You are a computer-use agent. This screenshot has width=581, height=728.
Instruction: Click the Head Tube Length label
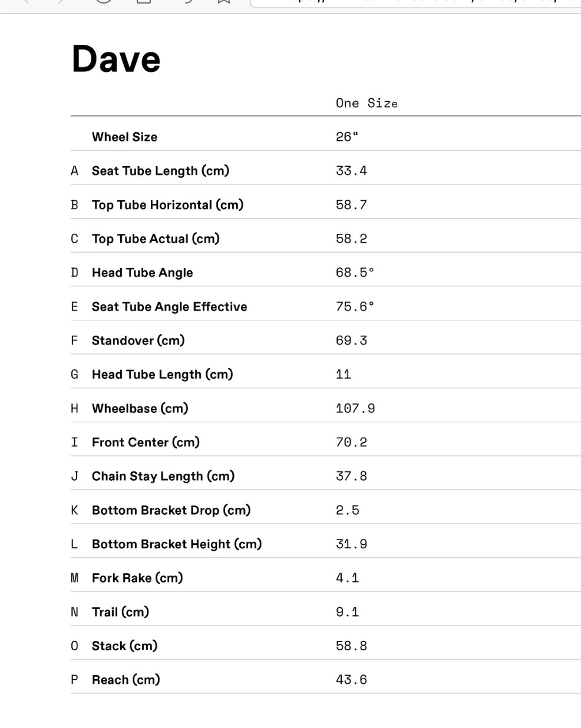(162, 375)
